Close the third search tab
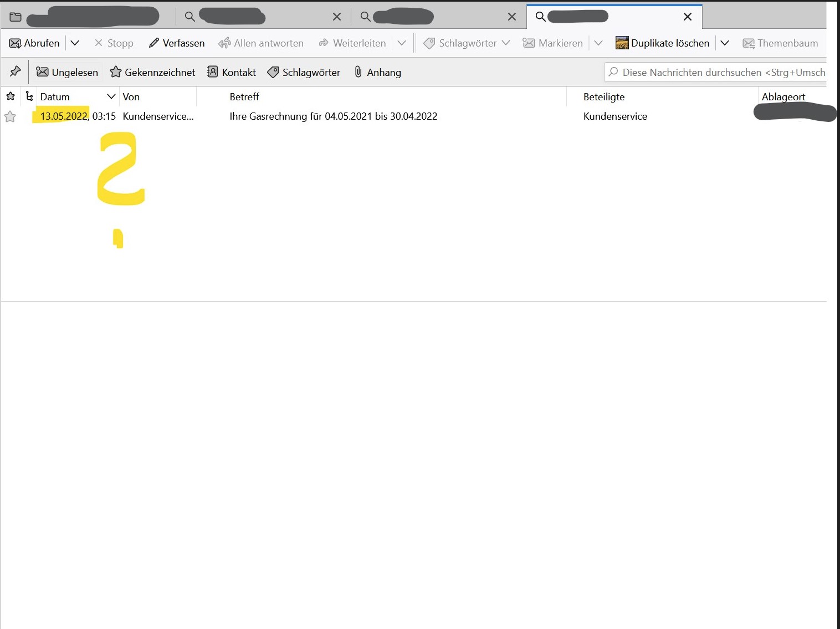Screen dimensions: 840x629 512,17
